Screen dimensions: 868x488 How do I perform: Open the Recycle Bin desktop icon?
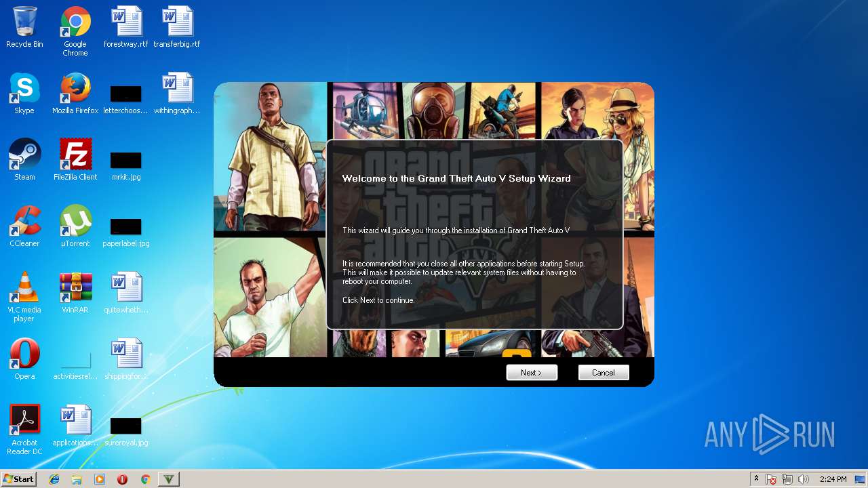coord(24,28)
